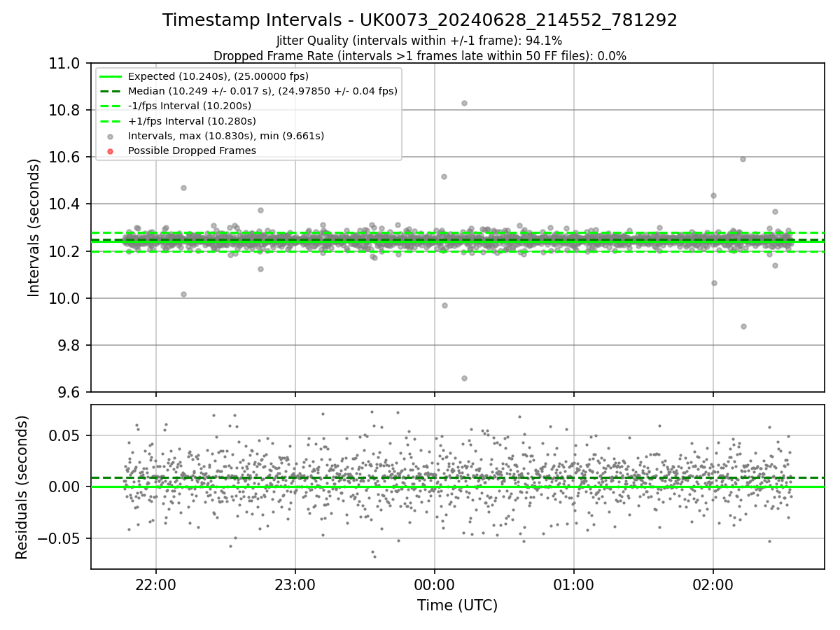Image resolution: width=840 pixels, height=630 pixels.
Task: Click the minimum outlier point near 9.66 seconds
Action: (x=464, y=378)
